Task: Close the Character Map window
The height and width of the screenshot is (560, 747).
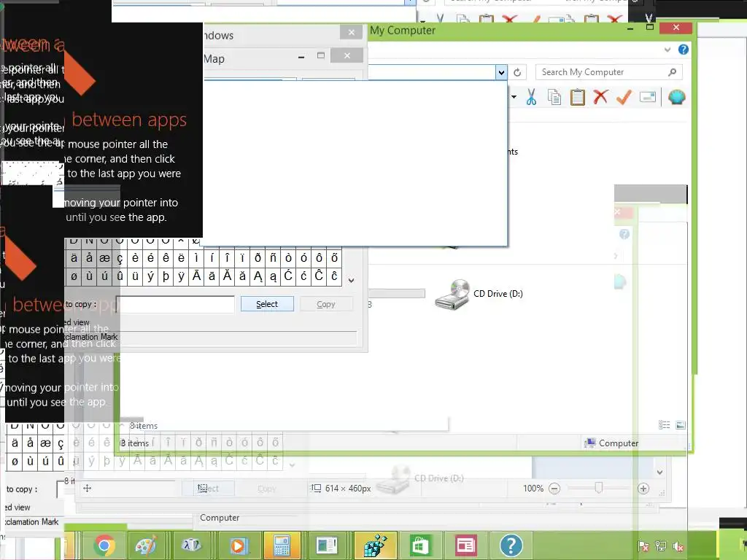Action: click(347, 55)
